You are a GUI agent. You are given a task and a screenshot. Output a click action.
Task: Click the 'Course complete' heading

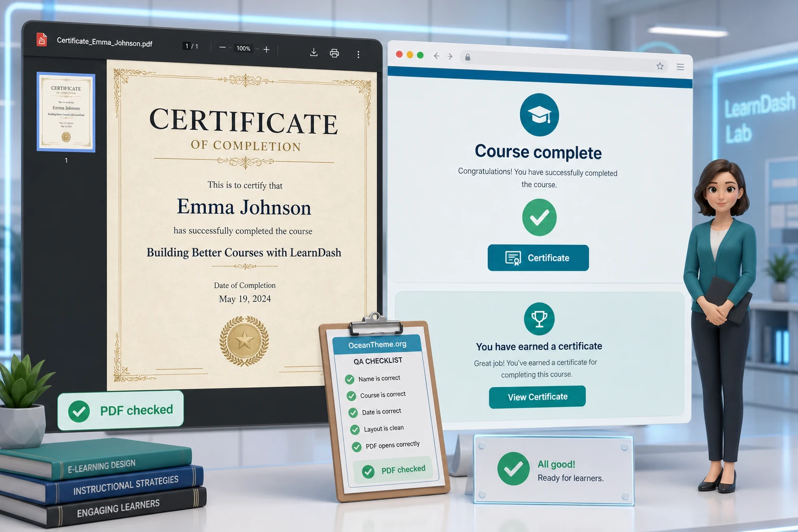[x=538, y=152]
